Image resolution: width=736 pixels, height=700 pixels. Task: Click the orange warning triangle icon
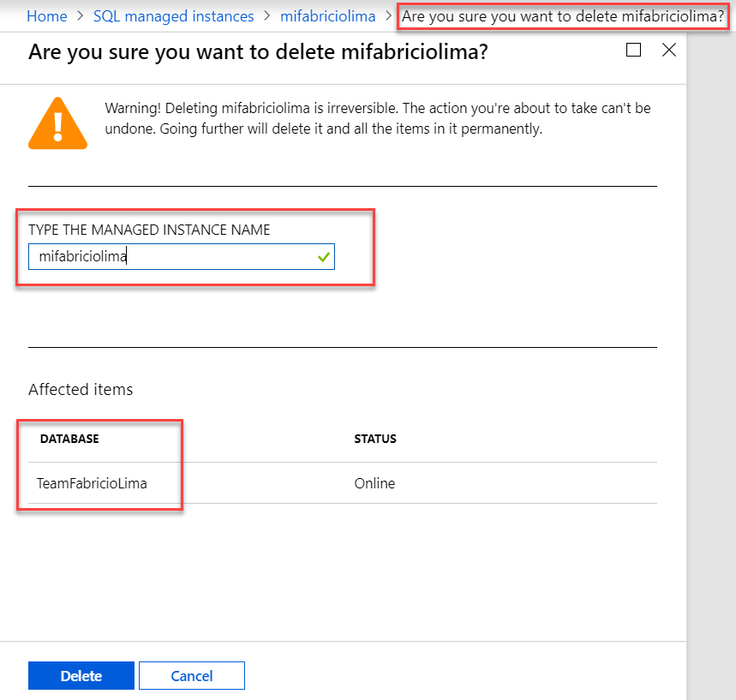click(58, 123)
